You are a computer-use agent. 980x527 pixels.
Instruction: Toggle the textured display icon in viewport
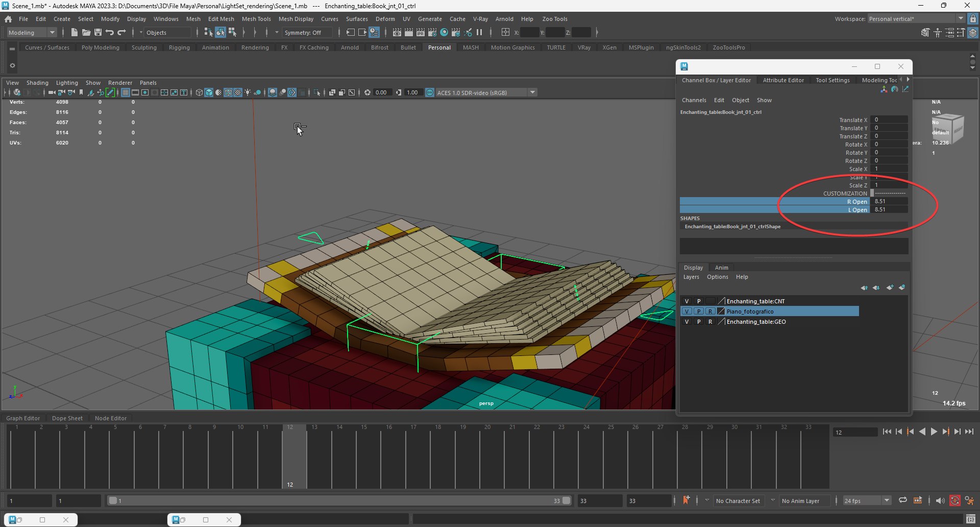(x=238, y=92)
